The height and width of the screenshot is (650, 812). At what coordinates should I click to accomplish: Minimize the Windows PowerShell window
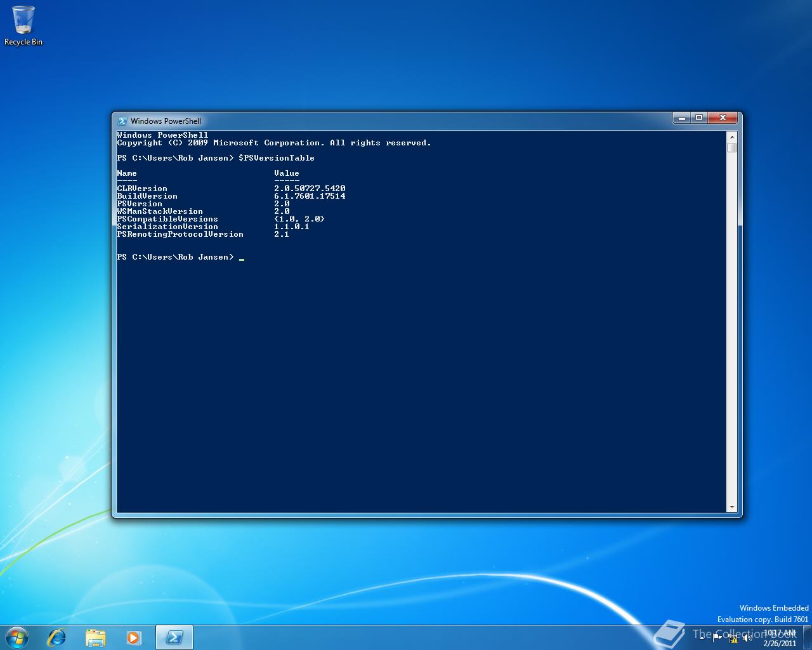[x=682, y=118]
